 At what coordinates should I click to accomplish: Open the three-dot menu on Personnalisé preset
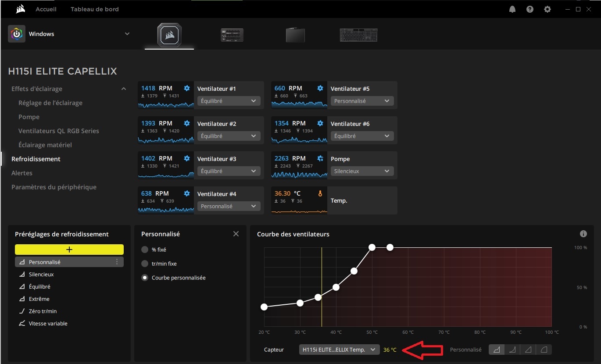[117, 262]
